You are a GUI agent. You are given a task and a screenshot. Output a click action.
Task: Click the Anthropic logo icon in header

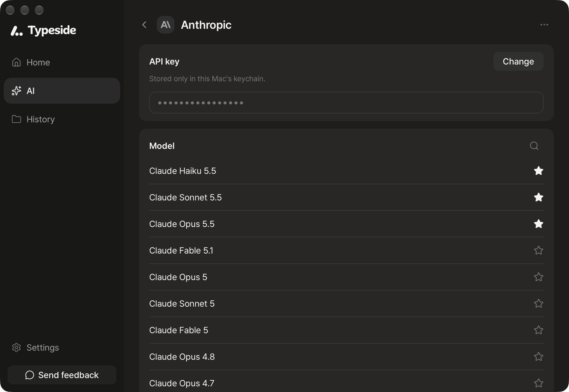click(166, 25)
